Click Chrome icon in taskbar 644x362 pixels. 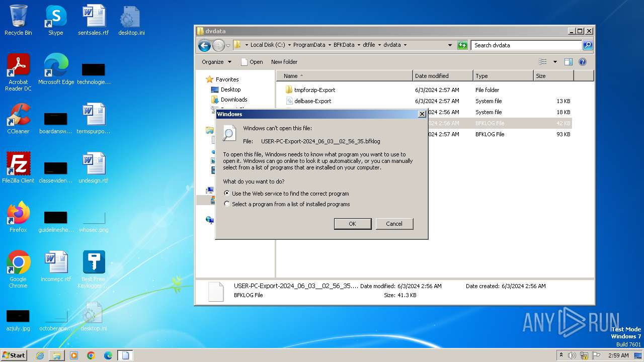tap(91, 355)
